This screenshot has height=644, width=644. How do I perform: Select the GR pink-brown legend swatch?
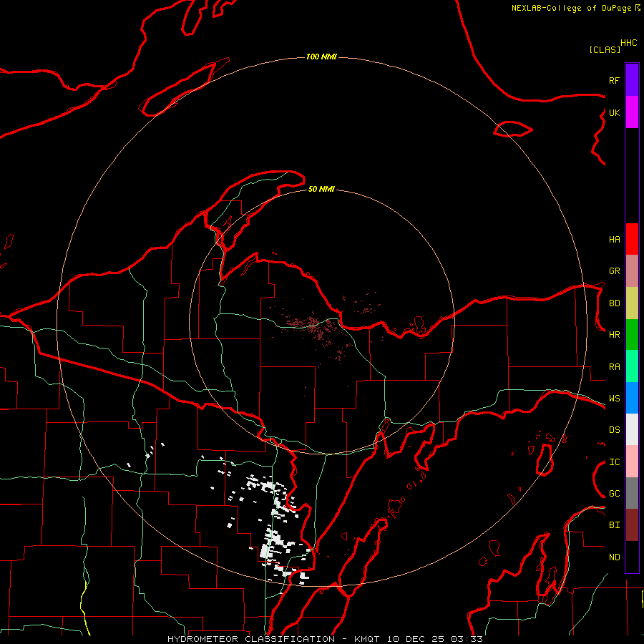pyautogui.click(x=632, y=271)
